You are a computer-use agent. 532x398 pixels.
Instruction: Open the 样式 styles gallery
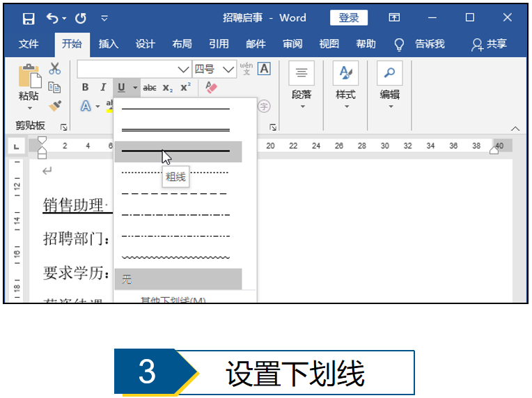click(x=346, y=85)
